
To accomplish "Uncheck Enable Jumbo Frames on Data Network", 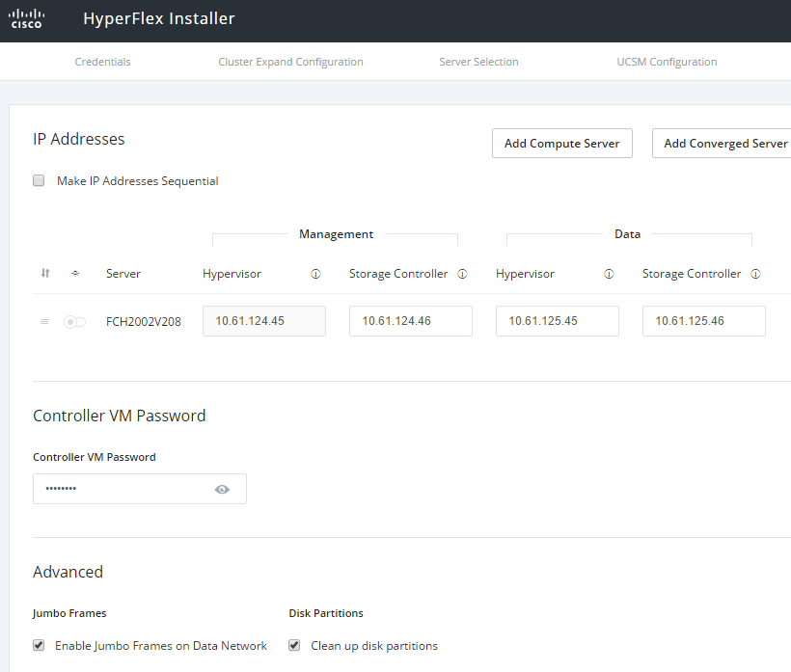I will [x=39, y=645].
